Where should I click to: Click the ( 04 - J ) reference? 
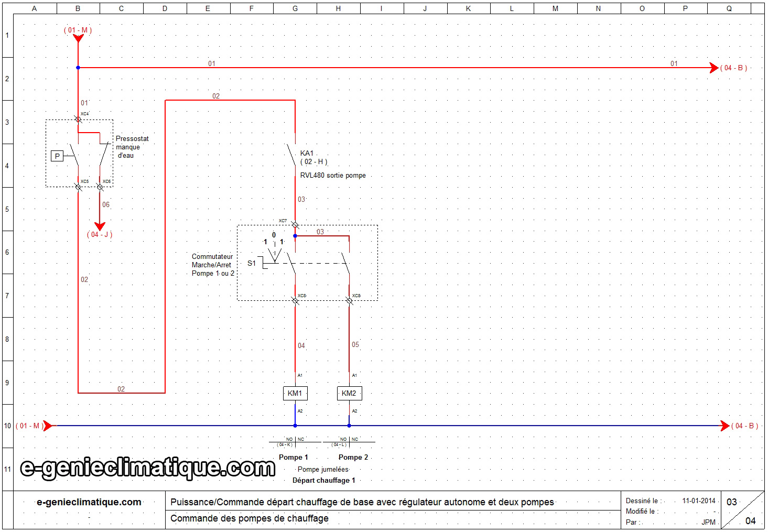[100, 235]
